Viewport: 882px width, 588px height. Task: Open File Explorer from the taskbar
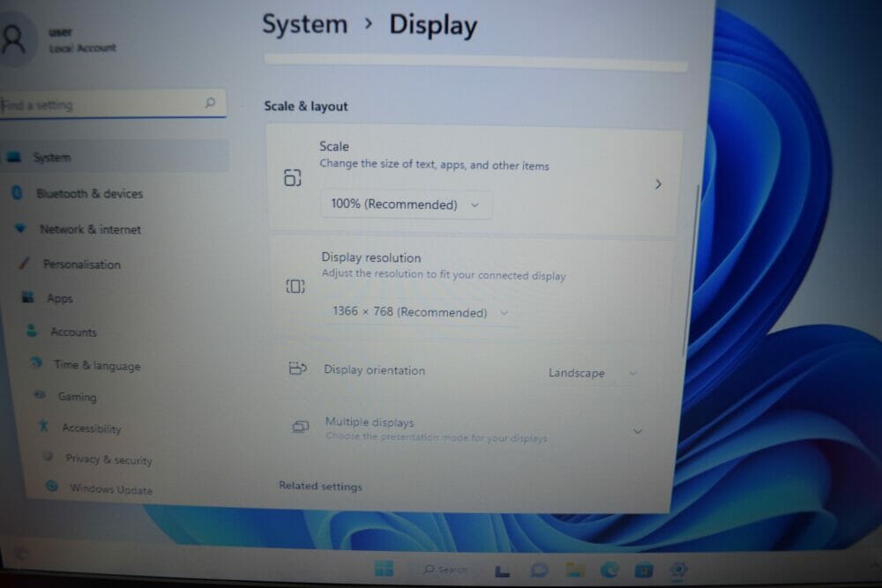click(575, 570)
